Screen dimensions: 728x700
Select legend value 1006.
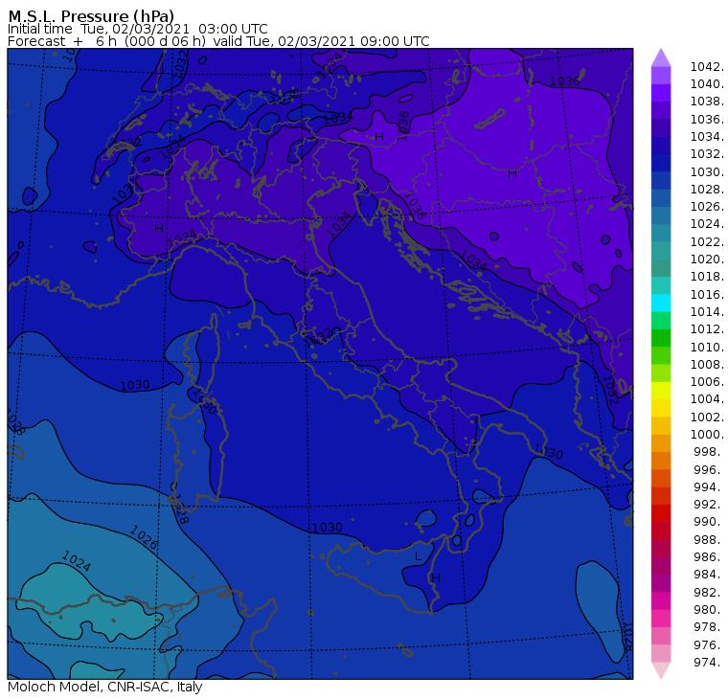pos(707,381)
